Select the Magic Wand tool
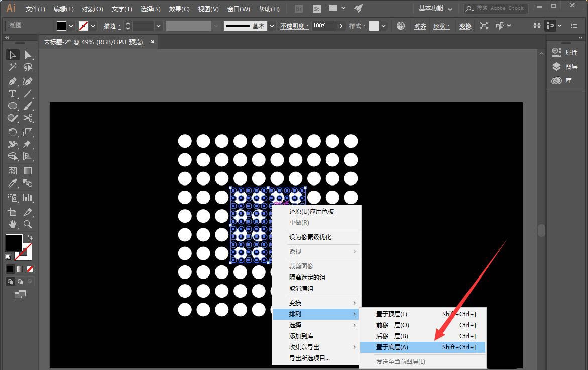 (12, 67)
